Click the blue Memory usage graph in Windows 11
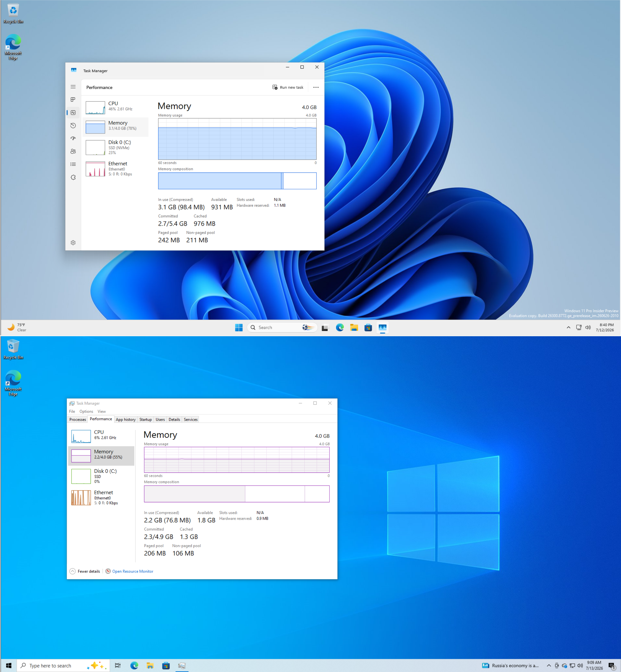This screenshot has width=621, height=672. 237,139
